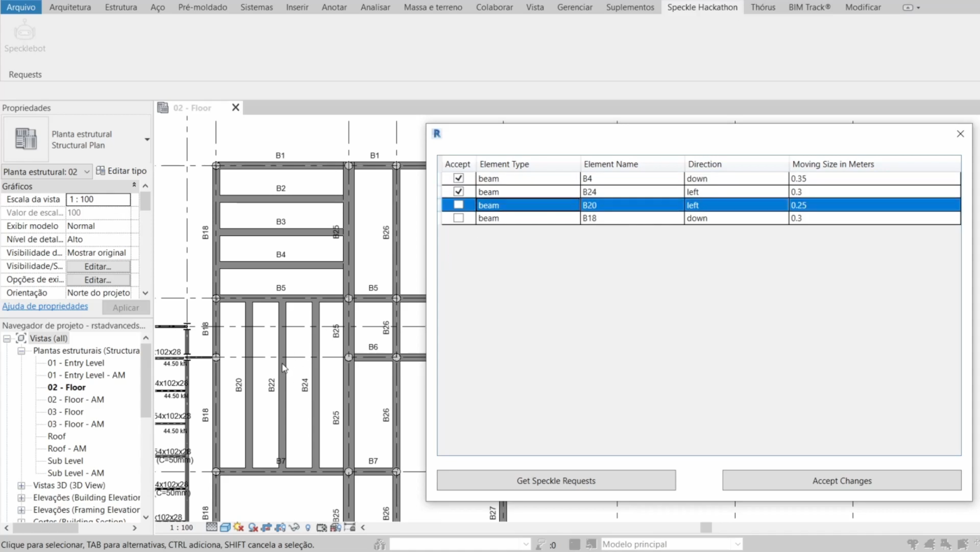Open the BIM Track ribbon tab
Image resolution: width=980 pixels, height=552 pixels.
click(x=809, y=7)
